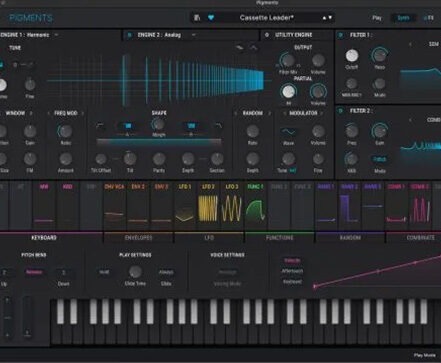Click the Filter 1 Cutoff knob
This screenshot has width=441, height=363.
(352, 56)
